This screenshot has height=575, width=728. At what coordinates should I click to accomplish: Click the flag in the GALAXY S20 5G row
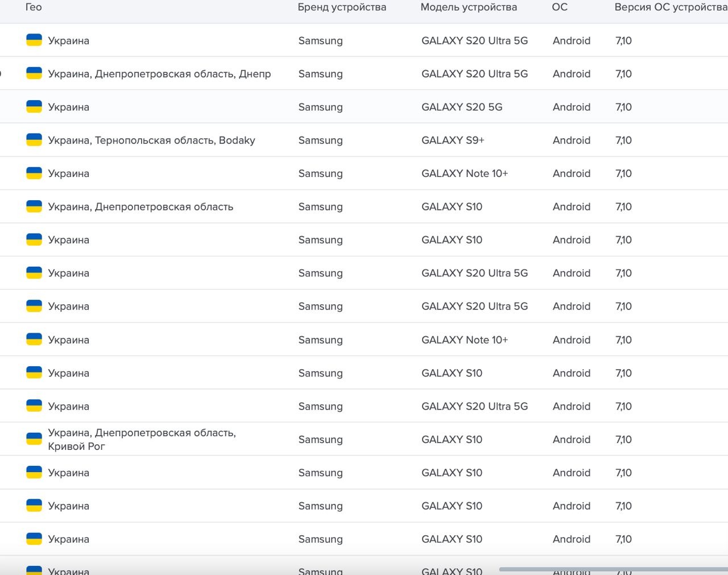[34, 107]
